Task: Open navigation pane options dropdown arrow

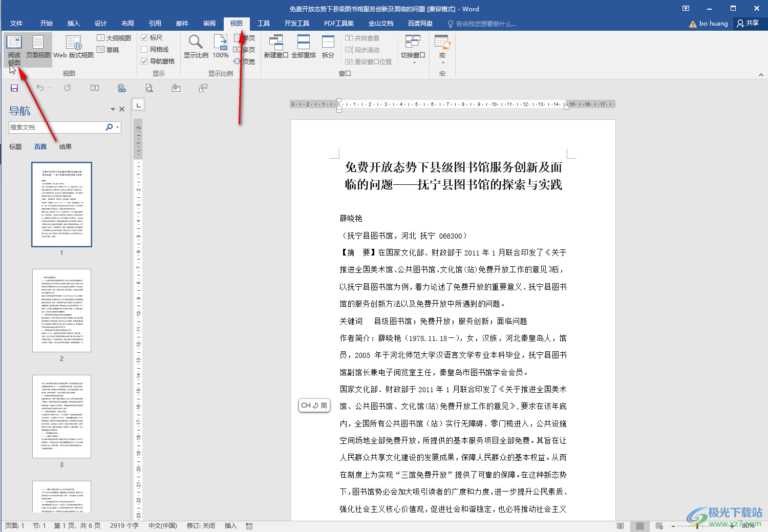Action: click(113, 109)
